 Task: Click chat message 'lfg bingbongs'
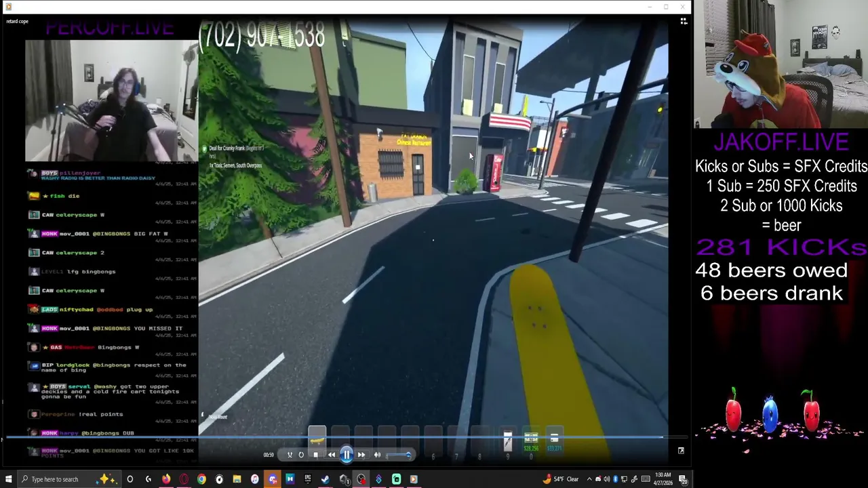[x=91, y=272]
